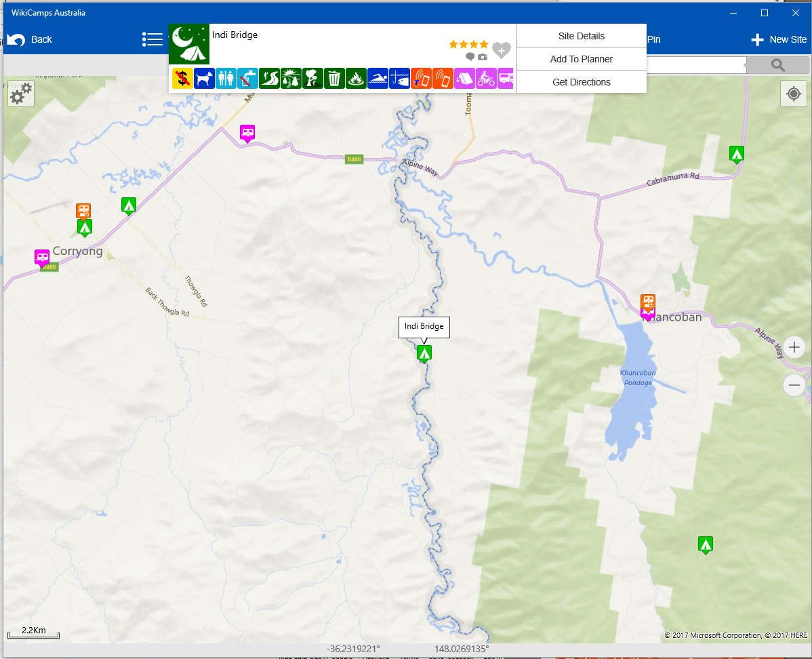Enable current location tracking with the crosshair button
This screenshot has width=812, height=659.
pyautogui.click(x=793, y=94)
